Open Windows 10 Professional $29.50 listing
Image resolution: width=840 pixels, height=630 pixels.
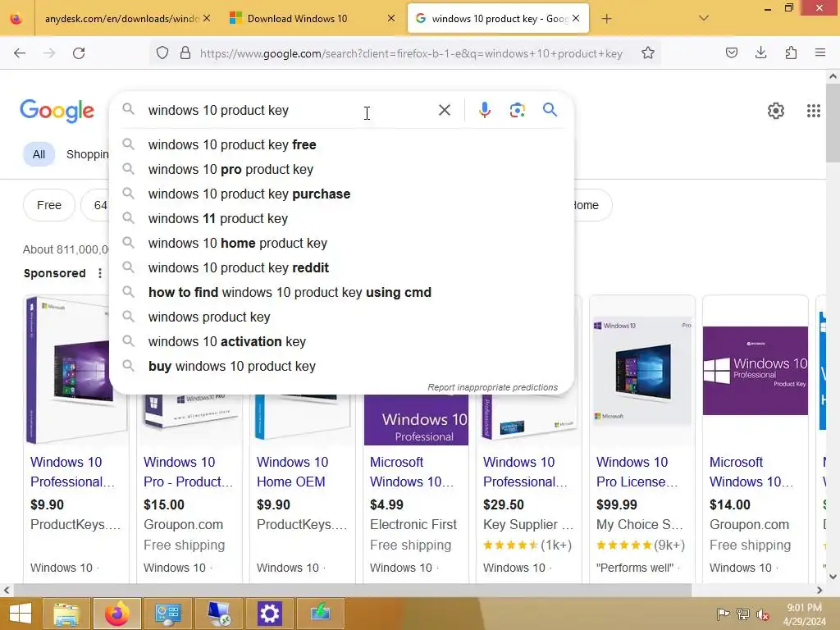[x=525, y=472]
